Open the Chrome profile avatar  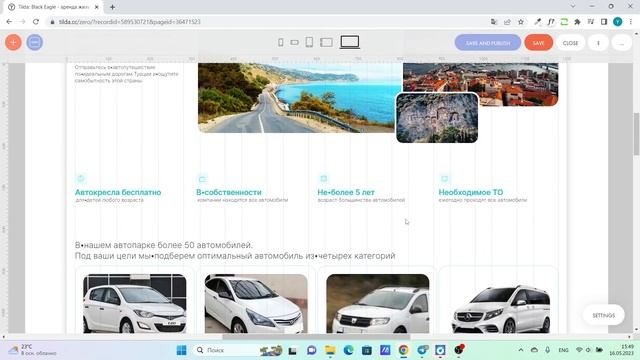[618, 22]
